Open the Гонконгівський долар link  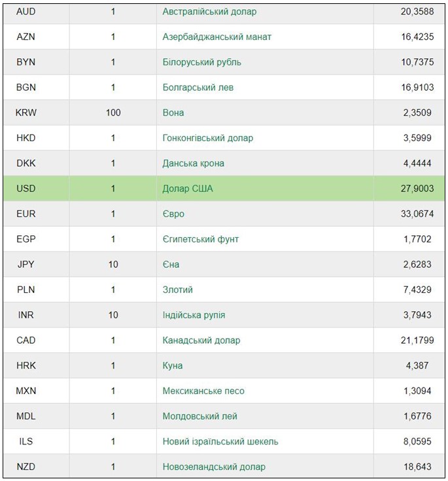(207, 138)
